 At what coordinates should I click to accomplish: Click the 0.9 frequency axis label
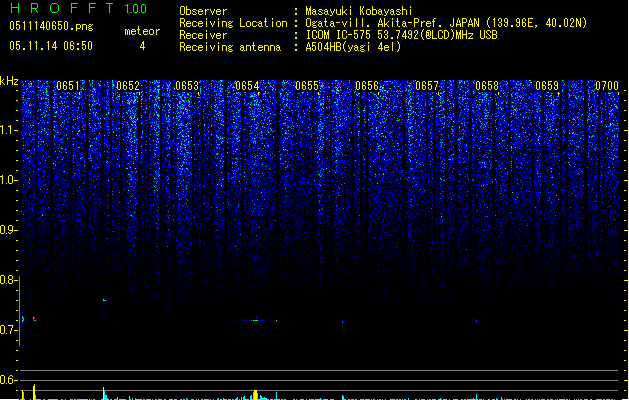click(x=8, y=230)
